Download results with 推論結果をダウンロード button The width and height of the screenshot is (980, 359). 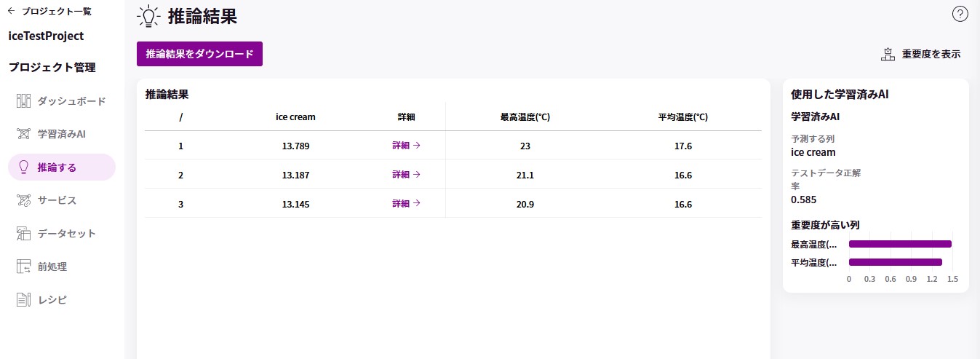tap(199, 54)
